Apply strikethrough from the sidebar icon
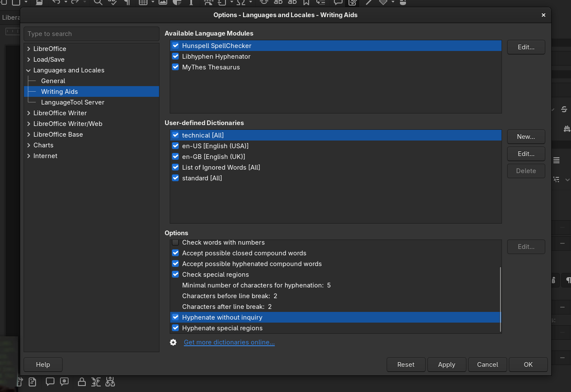Image resolution: width=571 pixels, height=392 pixels. (564, 109)
